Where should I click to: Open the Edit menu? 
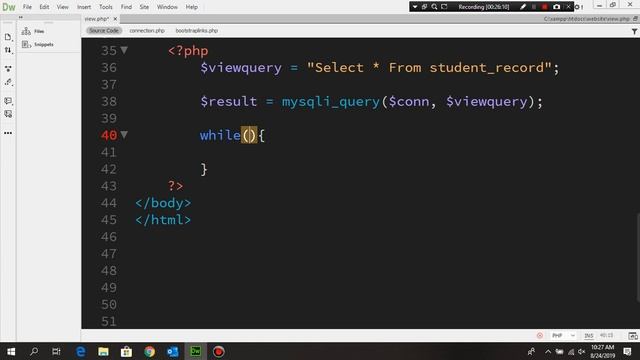[x=44, y=7]
